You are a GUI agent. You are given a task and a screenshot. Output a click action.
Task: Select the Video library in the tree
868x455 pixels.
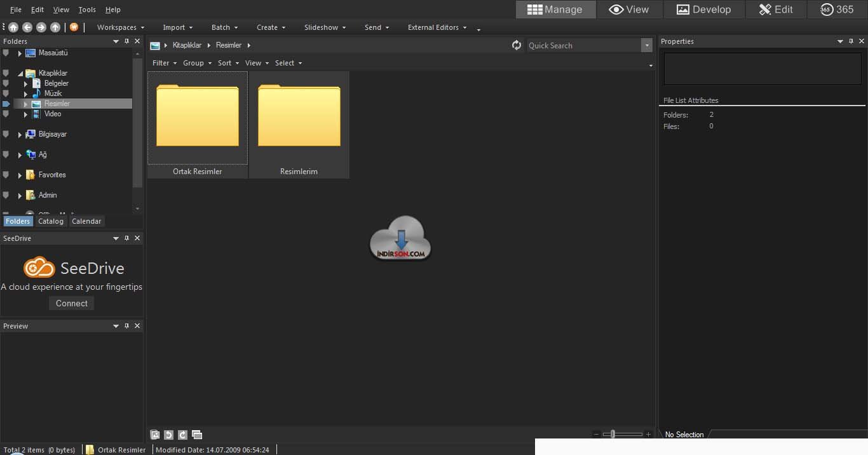(x=53, y=114)
